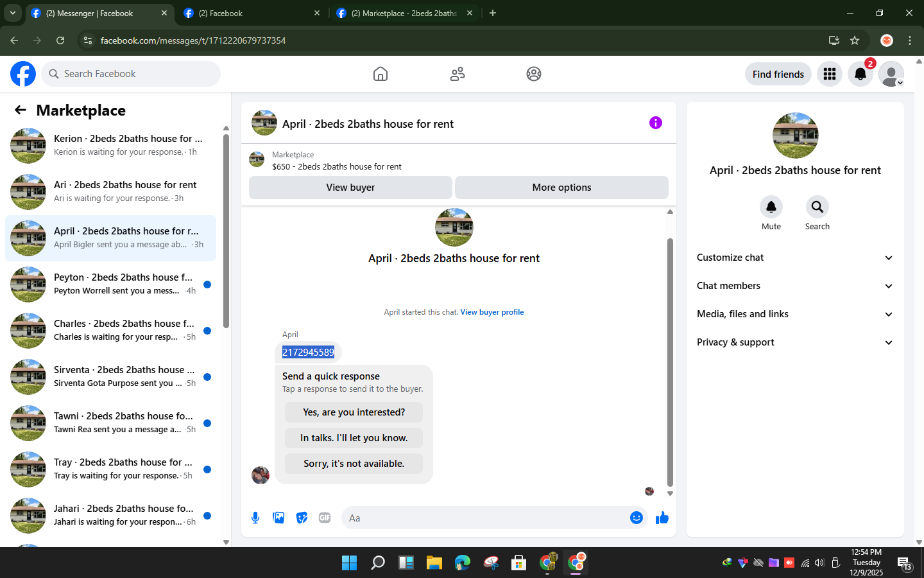Open conversation information purple icon
The image size is (924, 578).
pyautogui.click(x=656, y=123)
